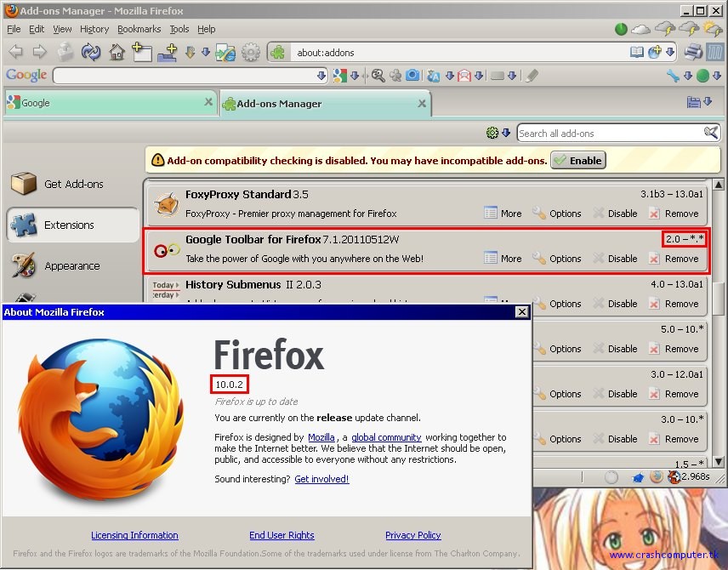Click the highlighter pen icon on Google Toolbar
The width and height of the screenshot is (728, 570).
532,75
